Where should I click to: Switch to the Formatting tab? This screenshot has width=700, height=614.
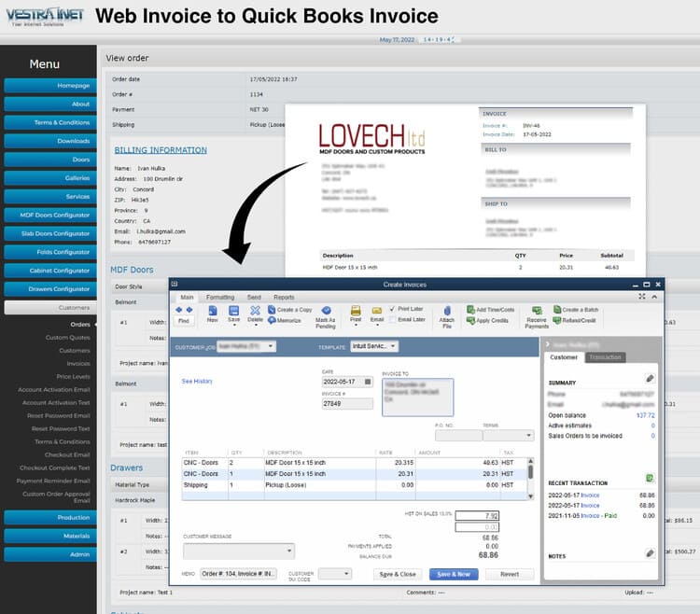pyautogui.click(x=220, y=297)
